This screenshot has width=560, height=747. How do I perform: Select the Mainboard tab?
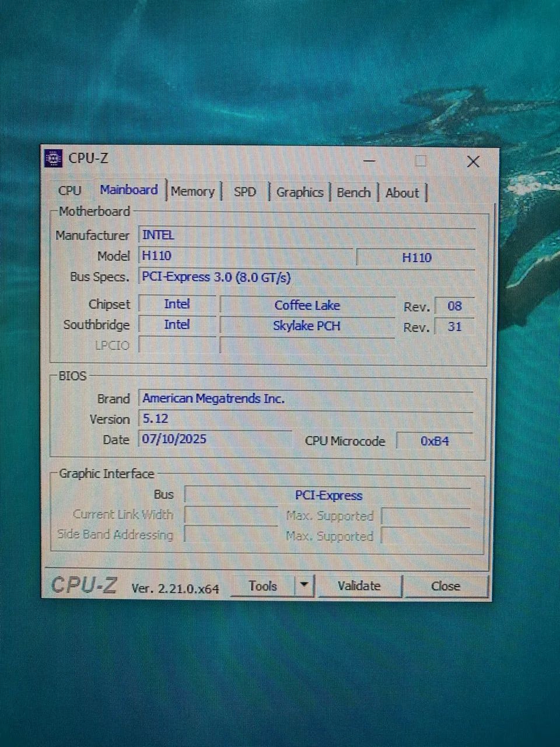click(x=129, y=190)
